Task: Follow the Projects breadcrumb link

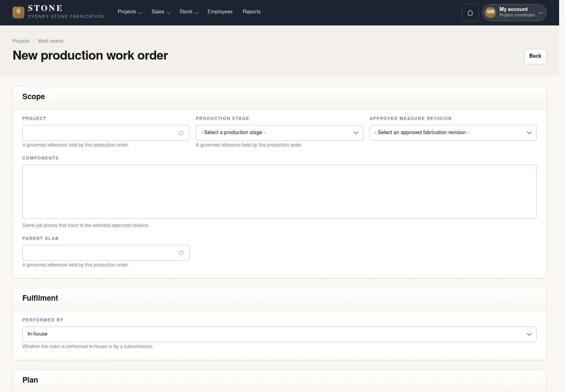Action: [21, 41]
